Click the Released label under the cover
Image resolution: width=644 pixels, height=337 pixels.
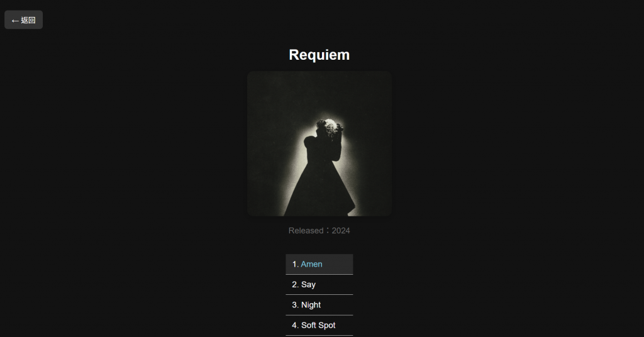click(306, 231)
